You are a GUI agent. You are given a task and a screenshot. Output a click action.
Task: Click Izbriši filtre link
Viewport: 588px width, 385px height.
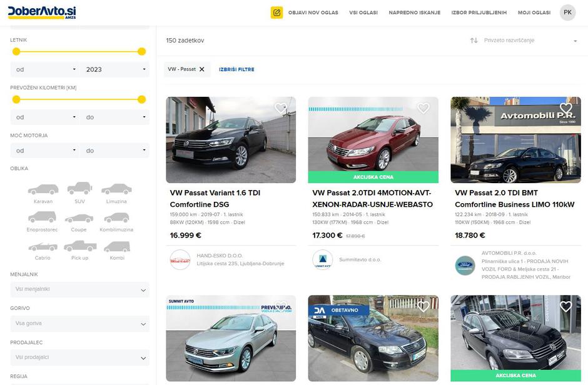point(236,69)
